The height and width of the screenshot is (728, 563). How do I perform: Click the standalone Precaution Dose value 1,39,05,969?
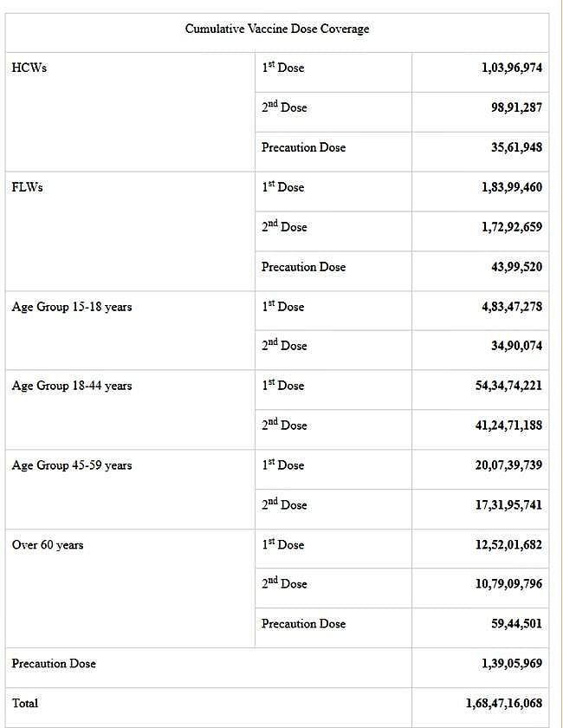coord(511,664)
